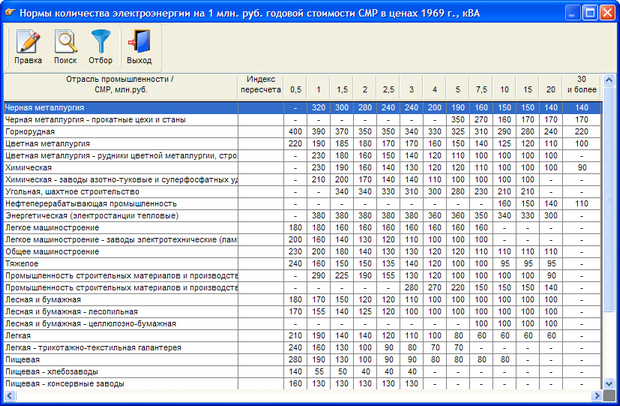Click cell 400 in Горнорудная row
620x406 pixels.
295,132
